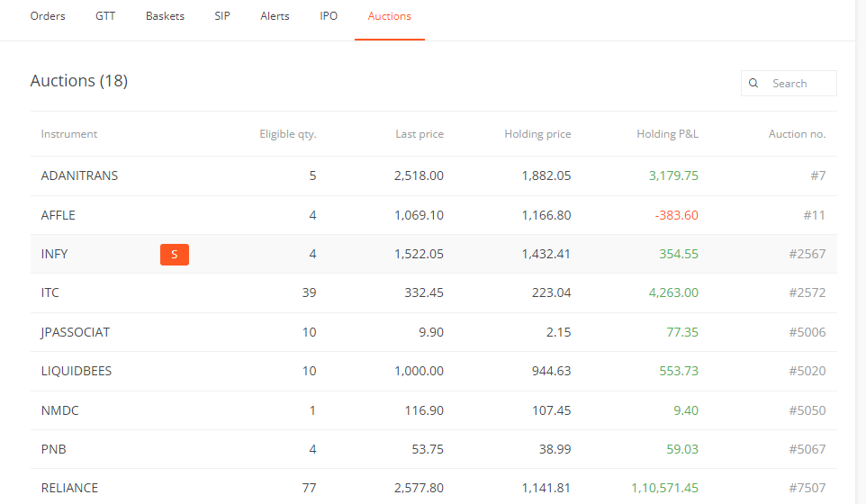Image resolution: width=866 pixels, height=504 pixels.
Task: Click the search magnifier icon
Action: 753,84
